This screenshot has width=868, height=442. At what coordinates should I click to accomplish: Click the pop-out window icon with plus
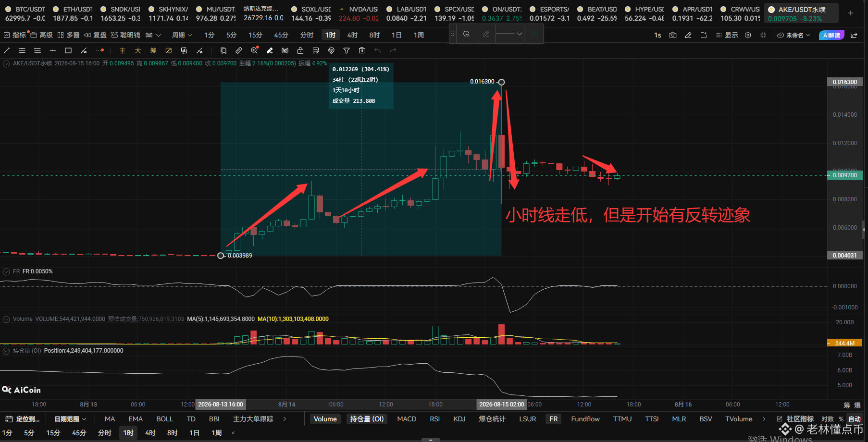click(x=704, y=35)
